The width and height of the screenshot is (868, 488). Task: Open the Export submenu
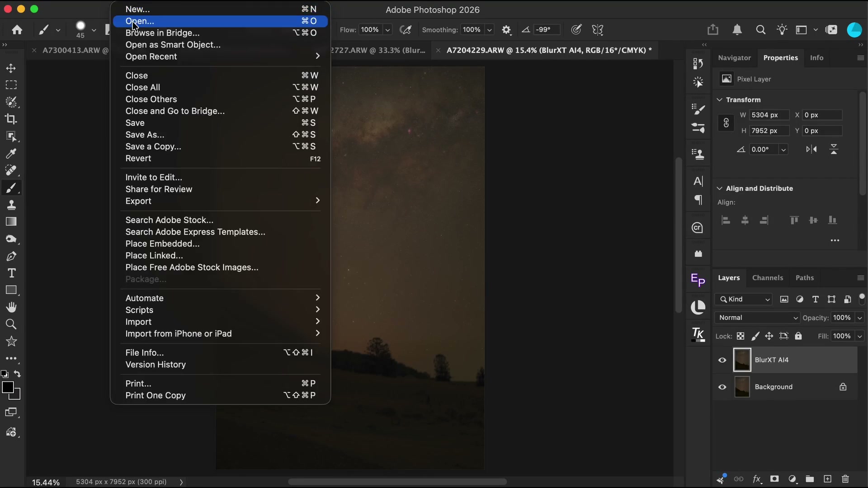[x=221, y=201]
